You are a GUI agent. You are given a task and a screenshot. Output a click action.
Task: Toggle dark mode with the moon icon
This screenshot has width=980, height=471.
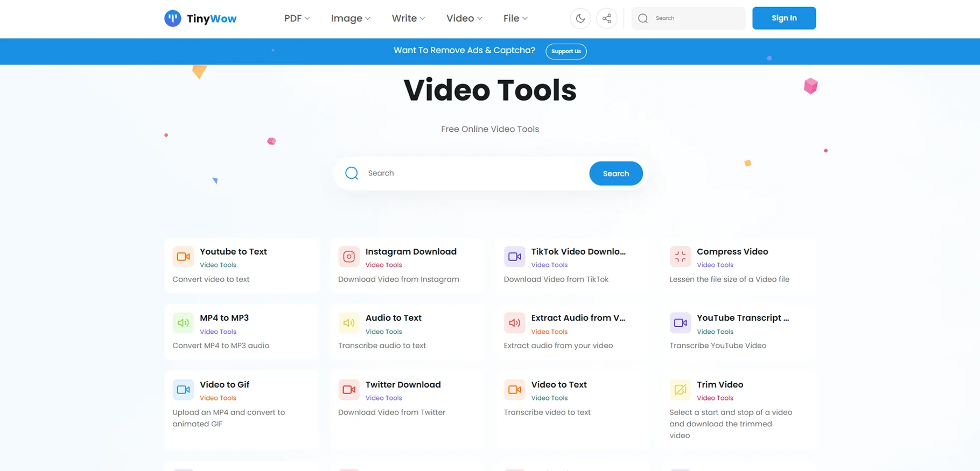580,18
